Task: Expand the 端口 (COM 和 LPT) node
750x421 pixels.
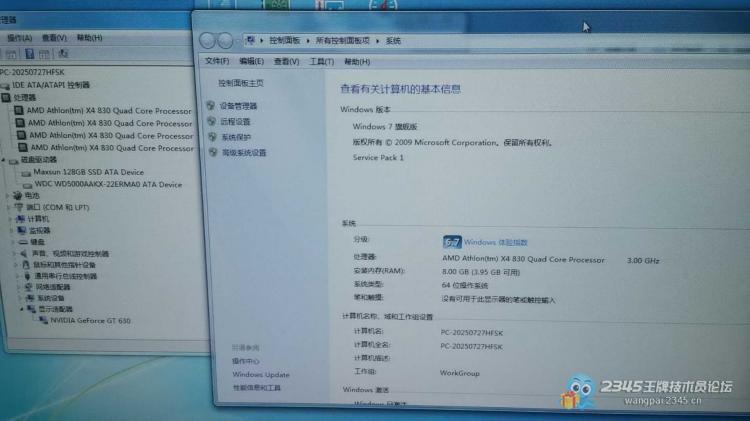Action: (x=8, y=208)
